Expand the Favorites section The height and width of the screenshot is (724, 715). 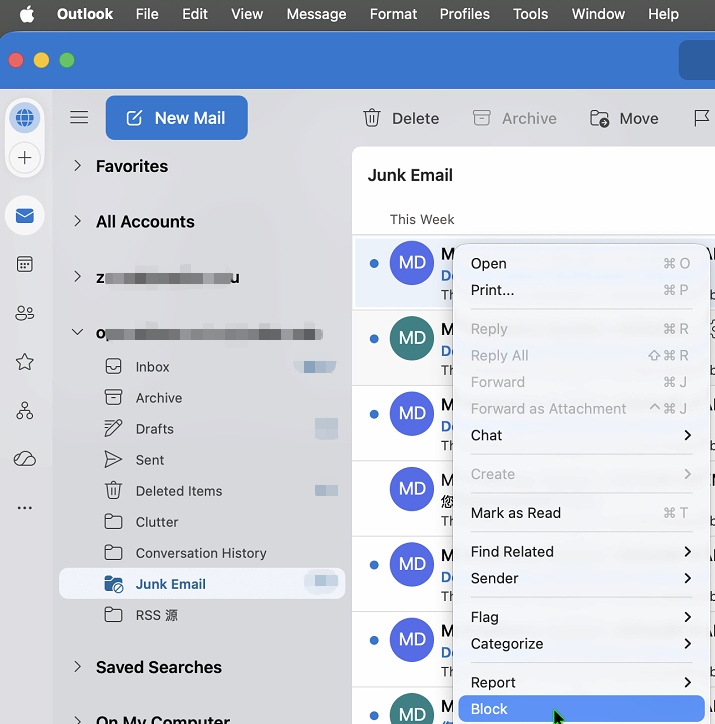click(77, 166)
